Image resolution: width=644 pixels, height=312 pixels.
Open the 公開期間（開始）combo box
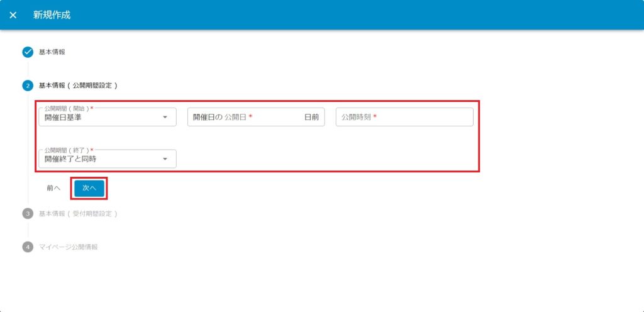click(x=101, y=117)
